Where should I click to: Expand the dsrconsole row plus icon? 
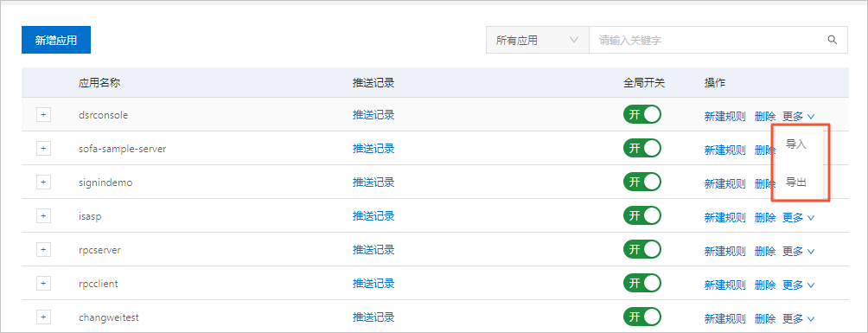pos(44,115)
